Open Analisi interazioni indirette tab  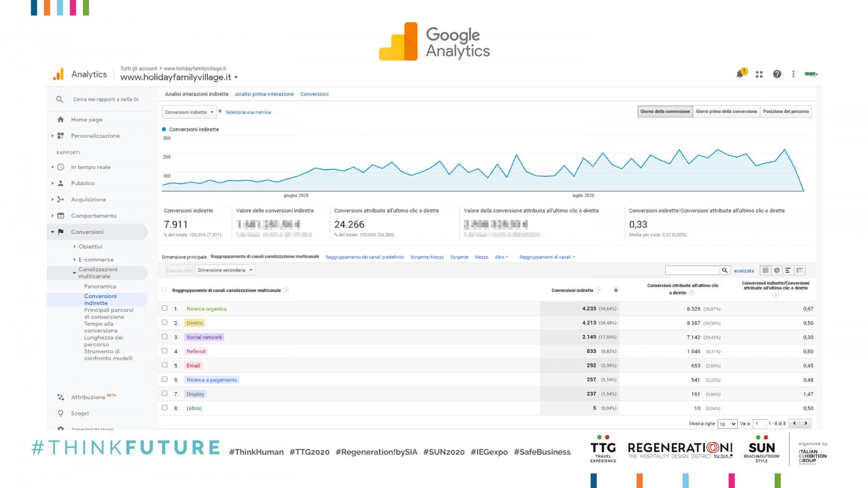coord(197,94)
